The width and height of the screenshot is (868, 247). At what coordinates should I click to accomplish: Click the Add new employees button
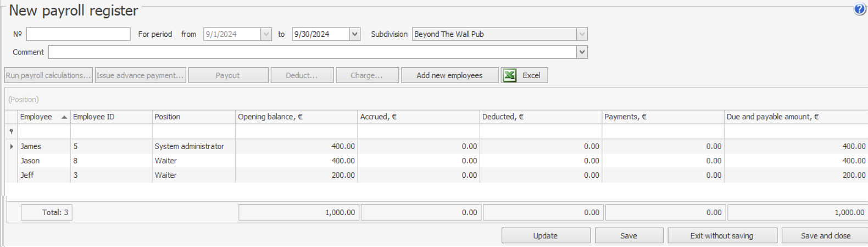coord(449,75)
